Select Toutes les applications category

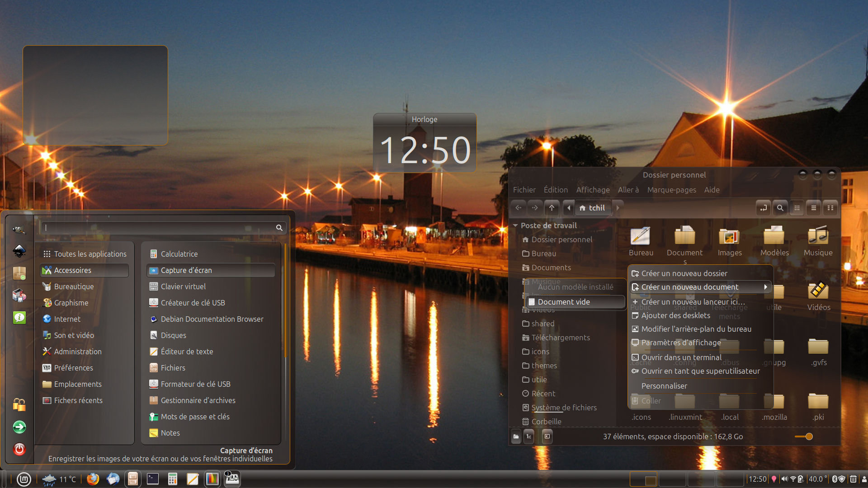click(x=85, y=254)
